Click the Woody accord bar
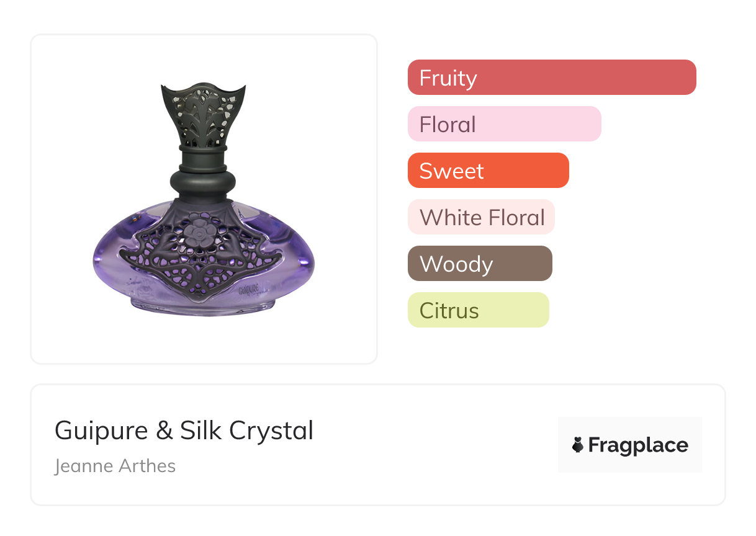Screen dimensions: 756x536 [479, 264]
